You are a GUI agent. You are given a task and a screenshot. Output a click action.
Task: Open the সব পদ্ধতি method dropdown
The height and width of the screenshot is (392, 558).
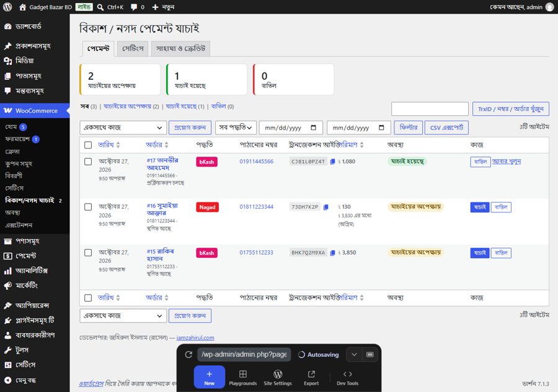(236, 128)
